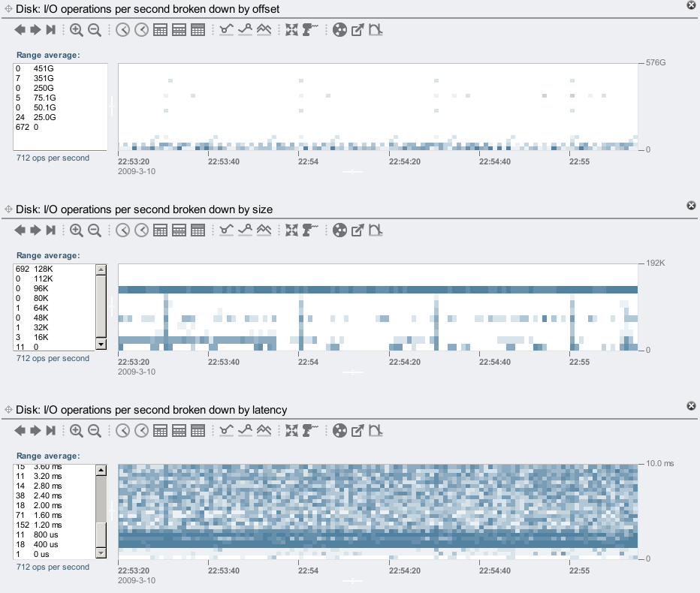
Task: Move back in time in the offset panel
Action: [x=20, y=30]
